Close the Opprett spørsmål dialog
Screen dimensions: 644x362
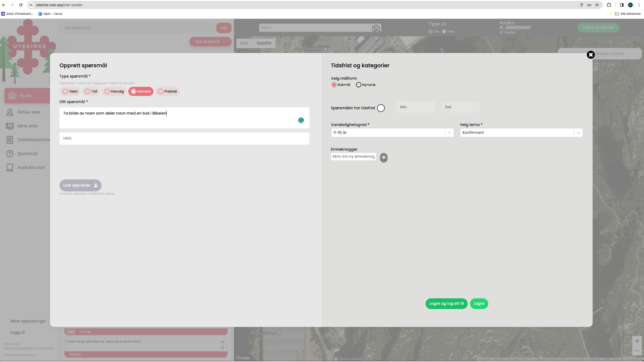591,55
